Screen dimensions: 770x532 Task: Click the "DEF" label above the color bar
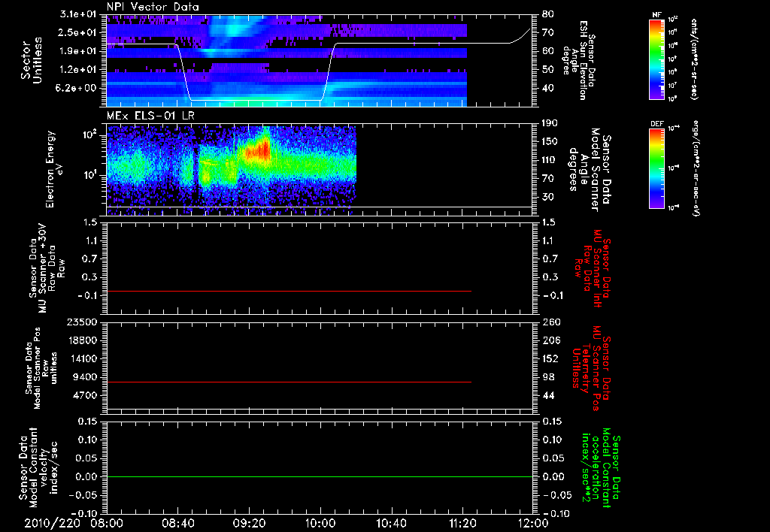(656, 124)
